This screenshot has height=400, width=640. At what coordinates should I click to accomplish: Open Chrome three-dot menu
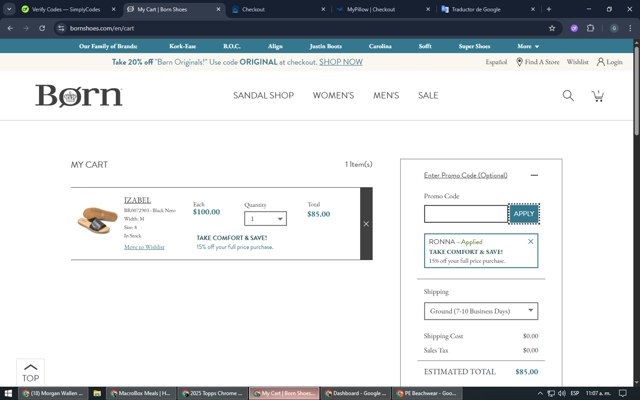tap(630, 28)
